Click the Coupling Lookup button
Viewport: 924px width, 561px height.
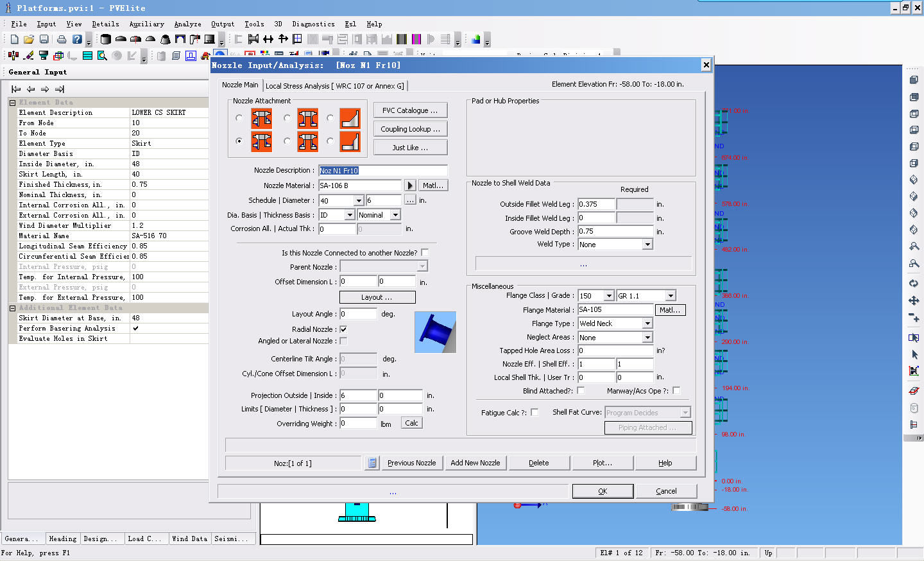click(410, 129)
